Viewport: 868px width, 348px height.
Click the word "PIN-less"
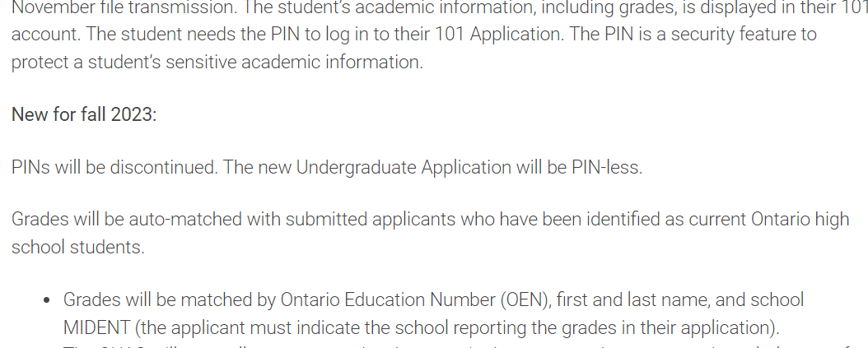[x=605, y=167]
